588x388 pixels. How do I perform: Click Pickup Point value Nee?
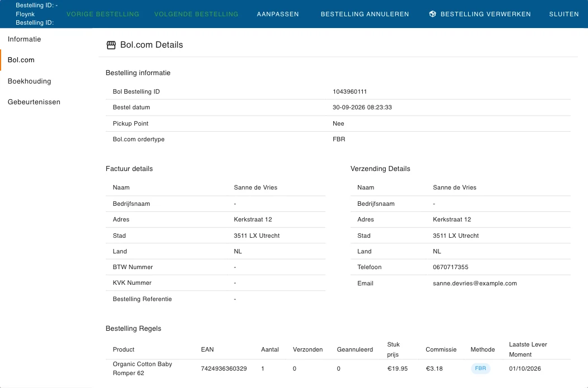click(338, 123)
